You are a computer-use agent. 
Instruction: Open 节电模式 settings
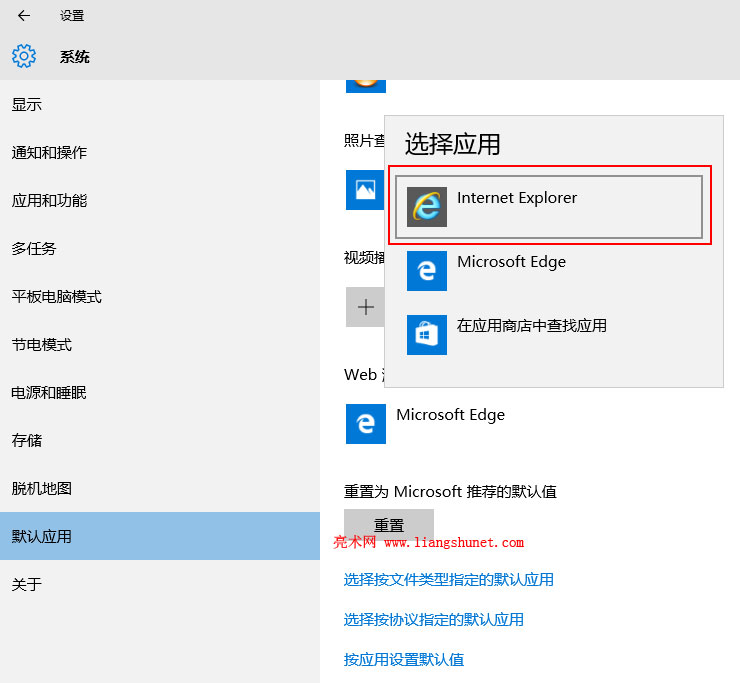[160, 345]
